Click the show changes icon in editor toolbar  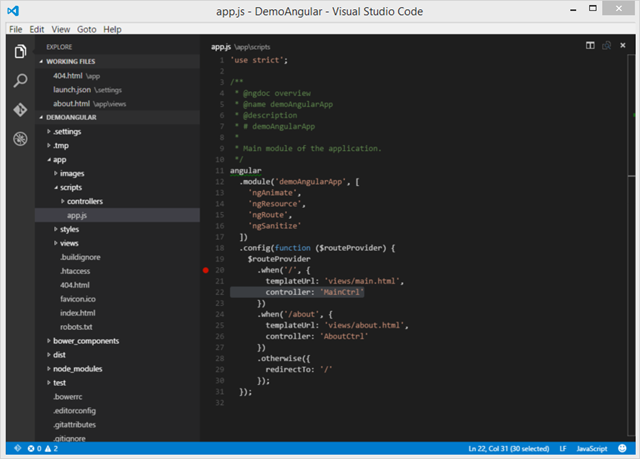coord(607,45)
